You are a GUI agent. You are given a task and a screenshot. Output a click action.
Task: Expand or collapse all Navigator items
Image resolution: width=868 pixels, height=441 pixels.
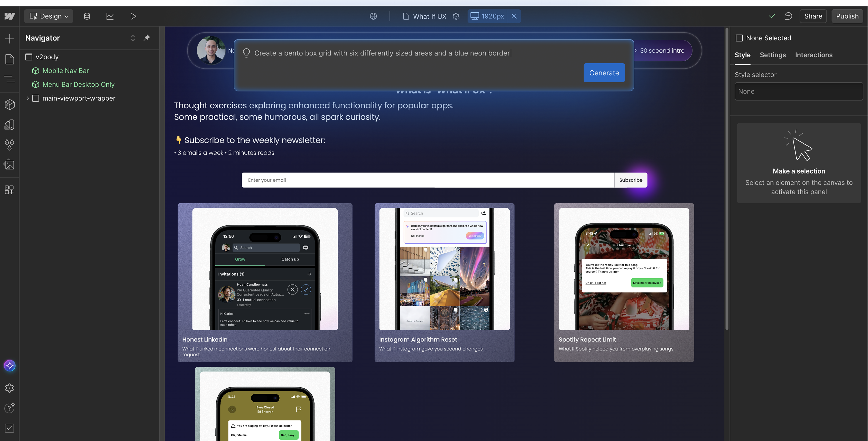[x=133, y=38]
